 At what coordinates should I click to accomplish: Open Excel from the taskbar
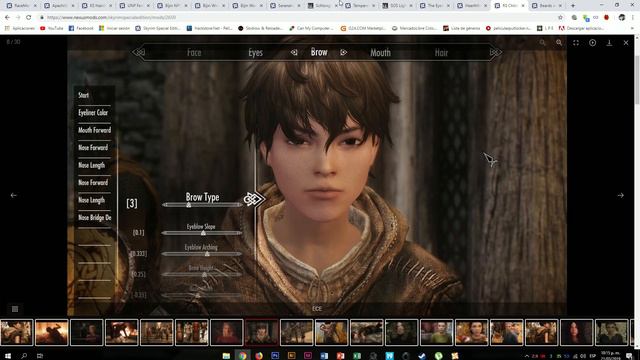coord(357,356)
